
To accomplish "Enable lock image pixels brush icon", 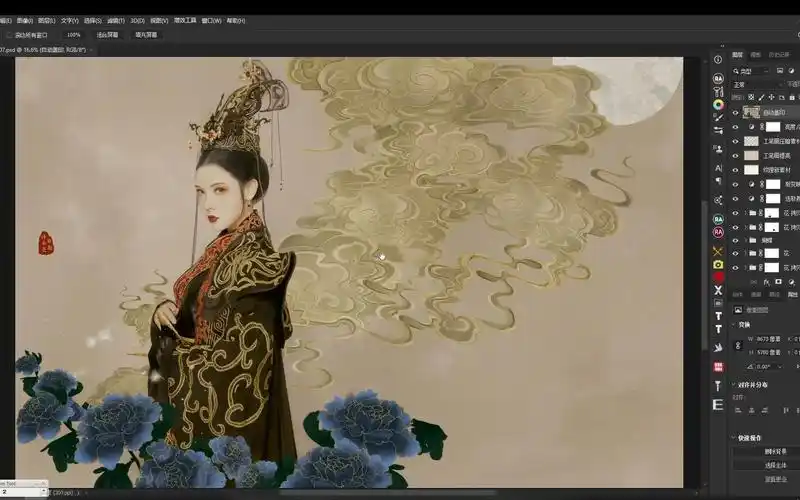I will pyautogui.click(x=761, y=97).
